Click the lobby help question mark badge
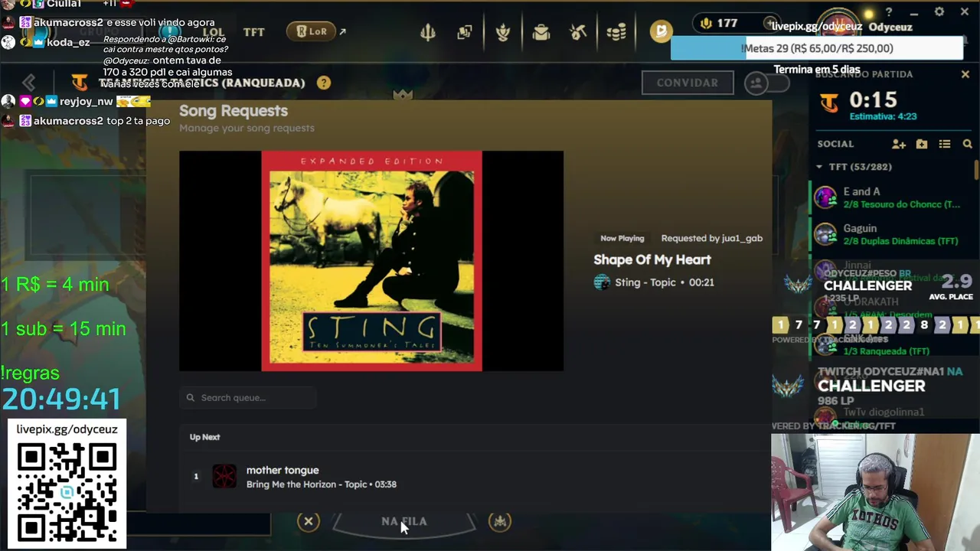 tap(324, 83)
